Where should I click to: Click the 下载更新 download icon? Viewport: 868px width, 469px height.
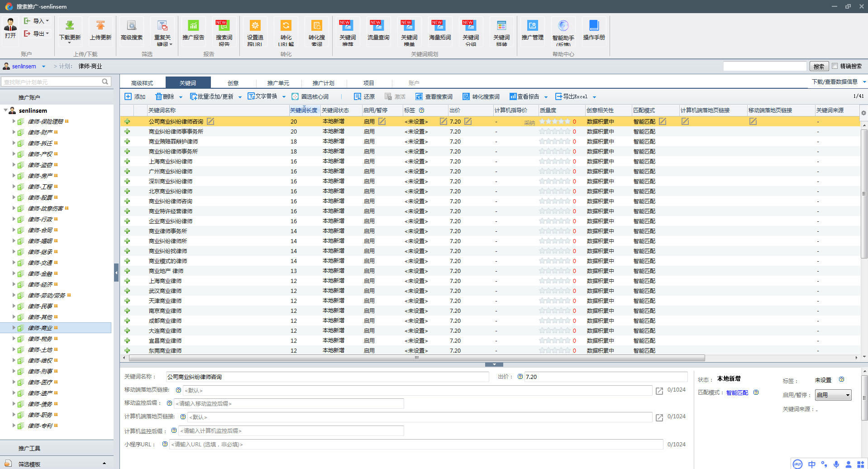70,26
